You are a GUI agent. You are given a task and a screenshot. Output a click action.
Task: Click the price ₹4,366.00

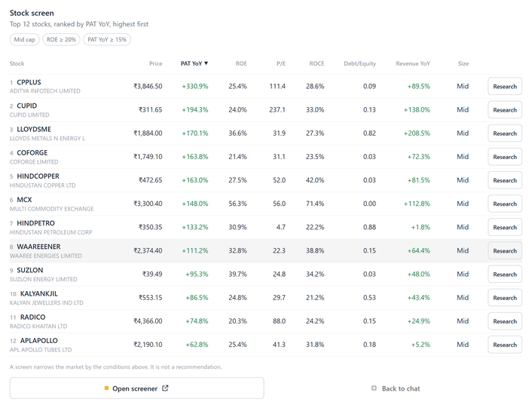(148, 321)
